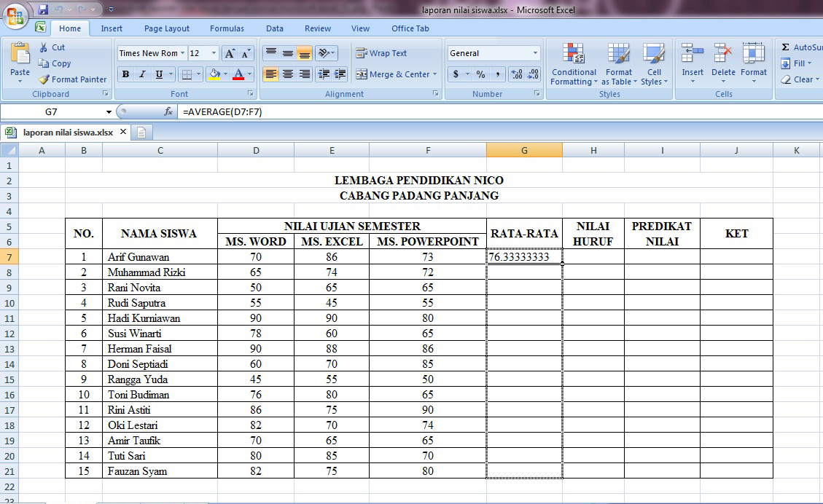Save the workbook via Quick Access save icon
Screen dimensions: 823x504
pyautogui.click(x=43, y=9)
